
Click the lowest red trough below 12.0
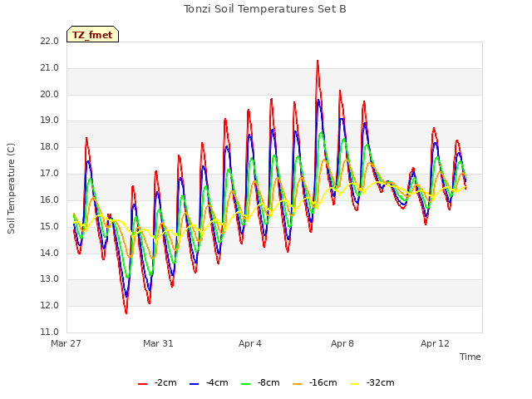point(126,313)
